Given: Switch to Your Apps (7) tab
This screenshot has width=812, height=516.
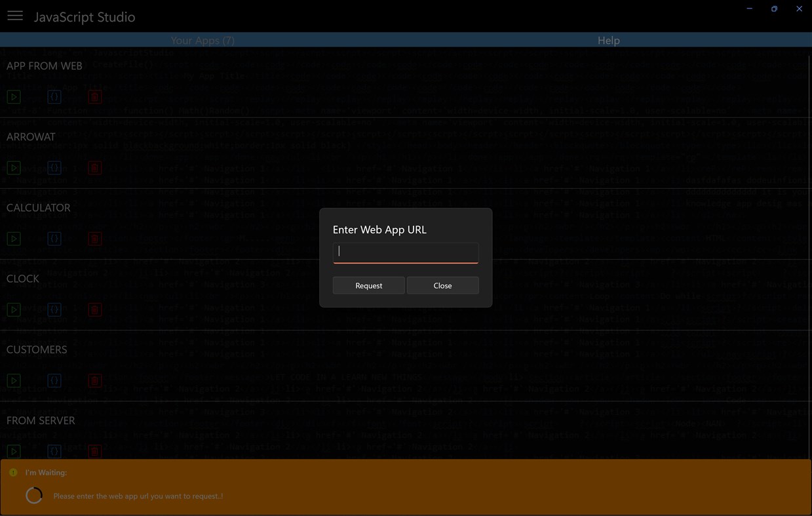Looking at the screenshot, I should [x=203, y=40].
